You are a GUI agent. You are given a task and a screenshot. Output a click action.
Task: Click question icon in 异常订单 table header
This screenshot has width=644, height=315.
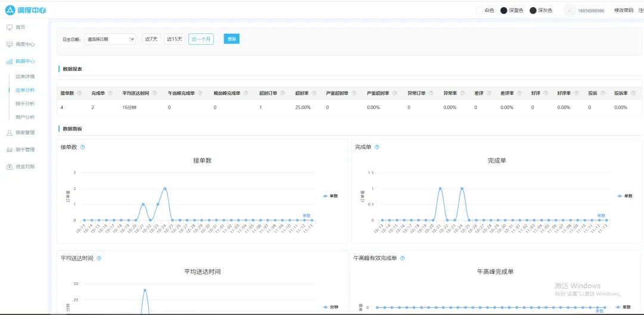[431, 93]
